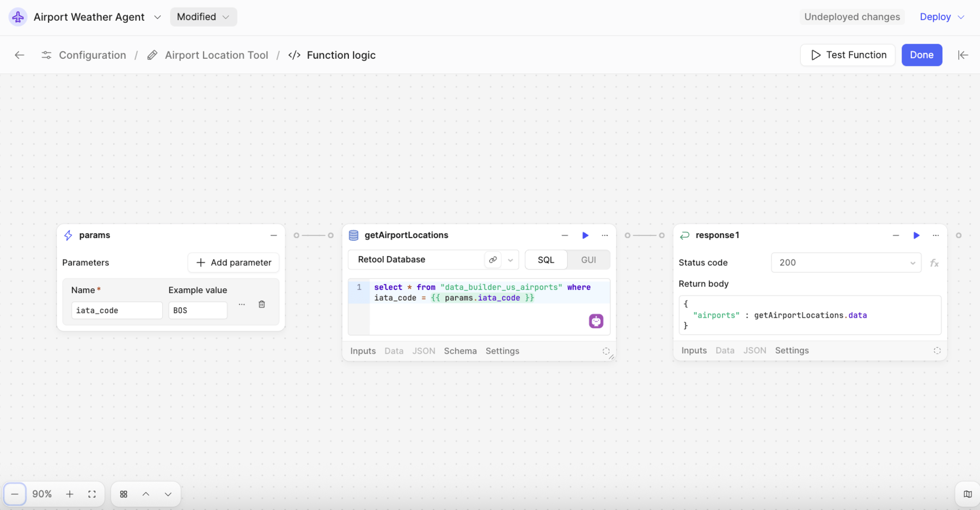This screenshot has height=510, width=980.
Task: Click the fit-to-screen icon in zoom controls
Action: point(92,494)
